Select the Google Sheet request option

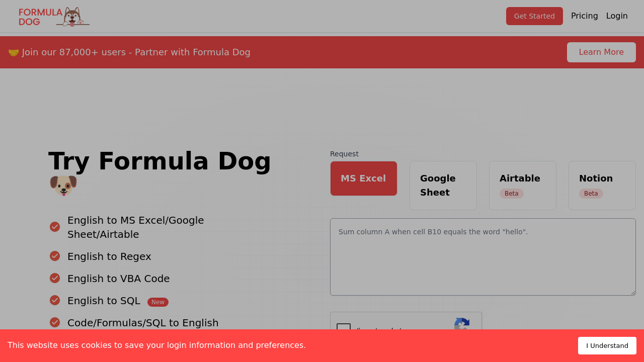pyautogui.click(x=443, y=186)
